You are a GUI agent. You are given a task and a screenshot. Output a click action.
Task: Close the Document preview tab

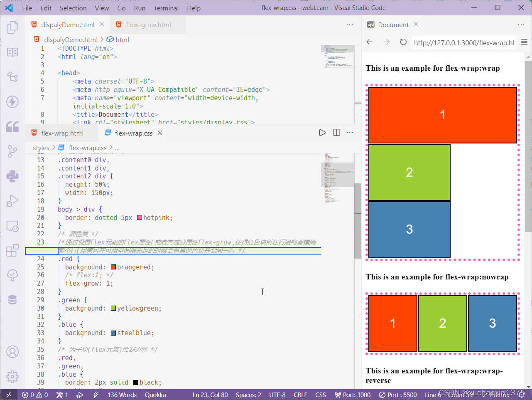[416, 24]
